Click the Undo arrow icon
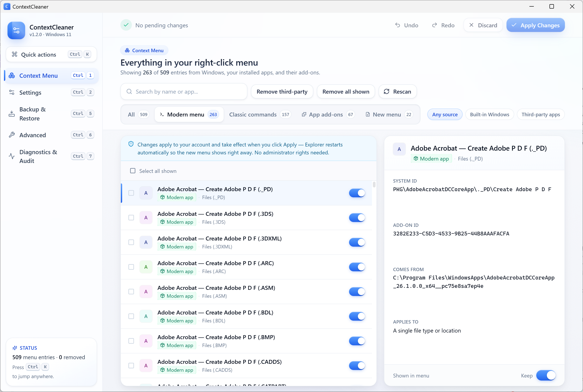Screen dimensions: 583x392 coord(398,25)
